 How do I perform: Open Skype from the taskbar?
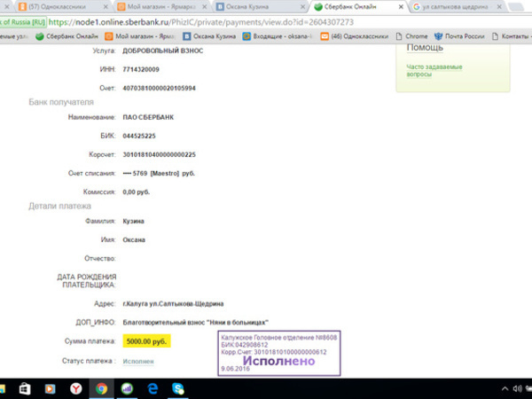[178, 388]
